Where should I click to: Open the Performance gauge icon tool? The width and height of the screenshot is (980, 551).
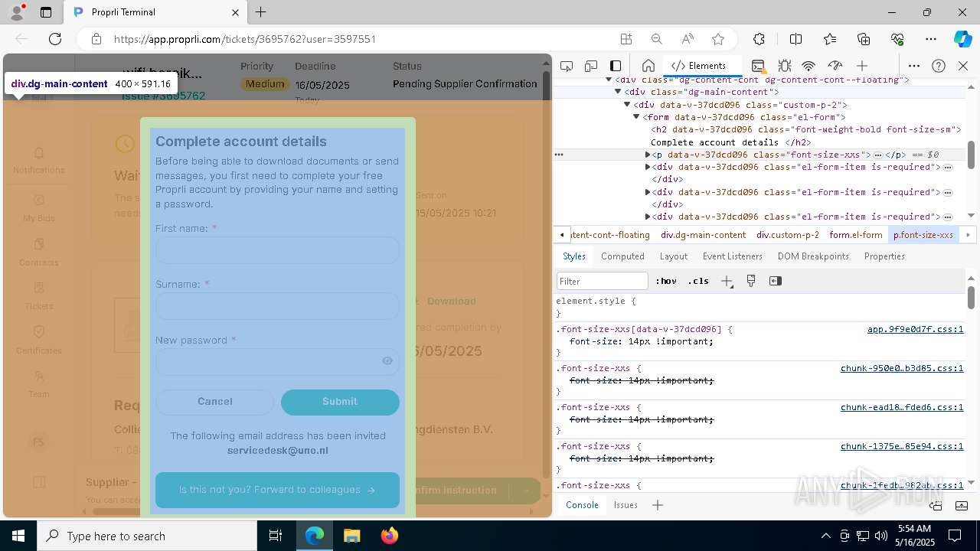click(835, 66)
